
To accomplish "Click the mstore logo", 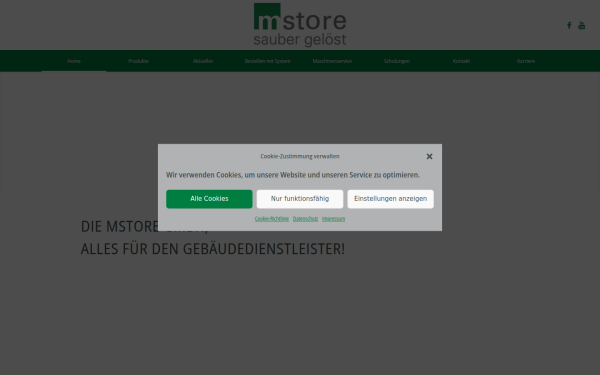I will 300,25.
